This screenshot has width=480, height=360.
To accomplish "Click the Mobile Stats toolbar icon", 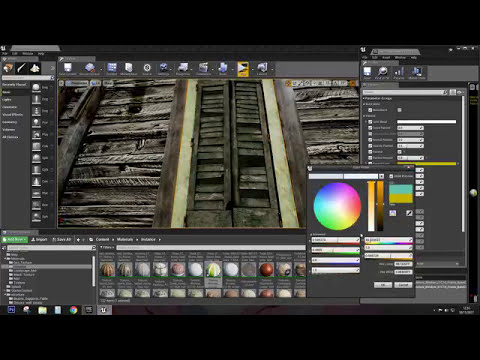I will pos(417,73).
